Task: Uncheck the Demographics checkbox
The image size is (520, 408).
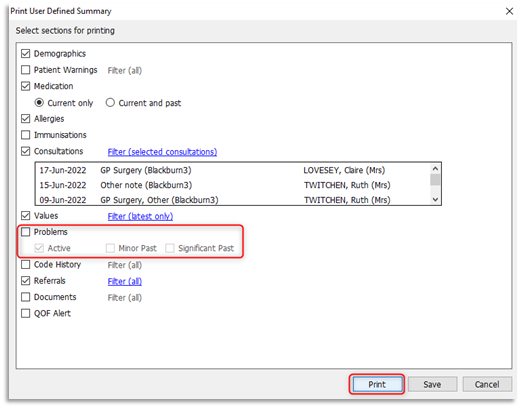Action: [25, 53]
